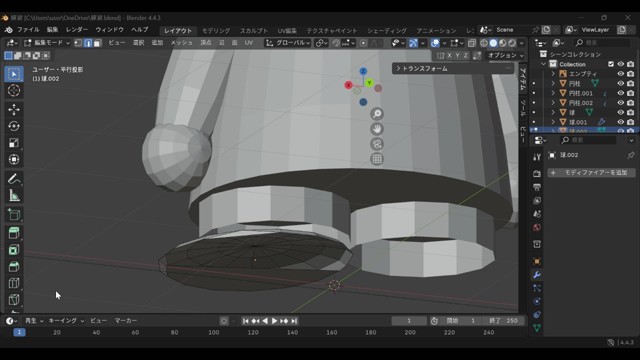Select the Rotate tool in the toolbar
This screenshot has width=640, height=360.
pyautogui.click(x=14, y=126)
